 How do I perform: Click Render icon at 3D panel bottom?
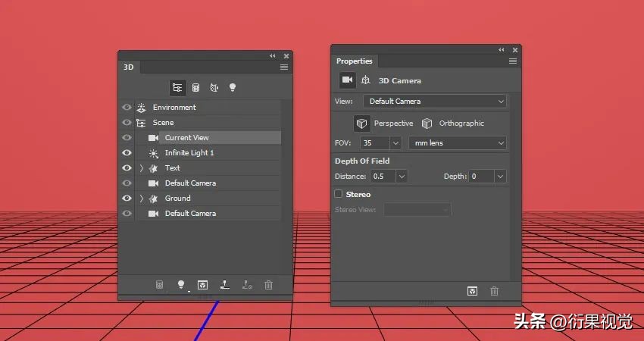pyautogui.click(x=202, y=285)
